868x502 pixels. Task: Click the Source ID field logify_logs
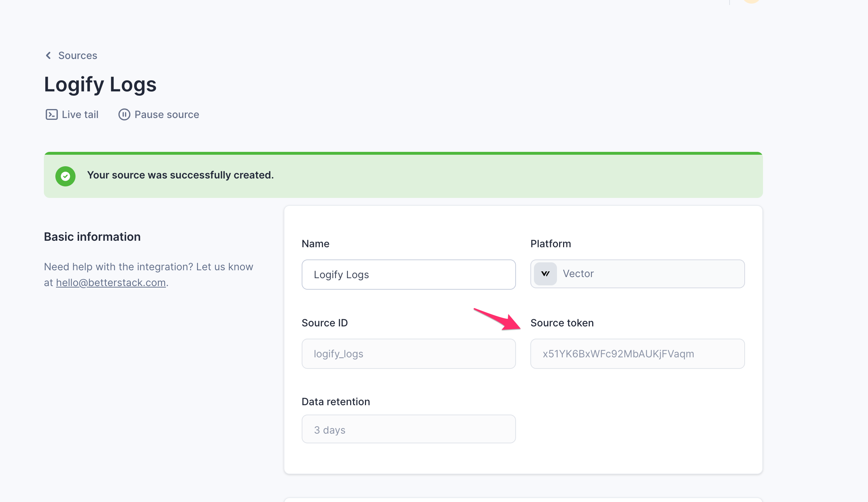(408, 354)
